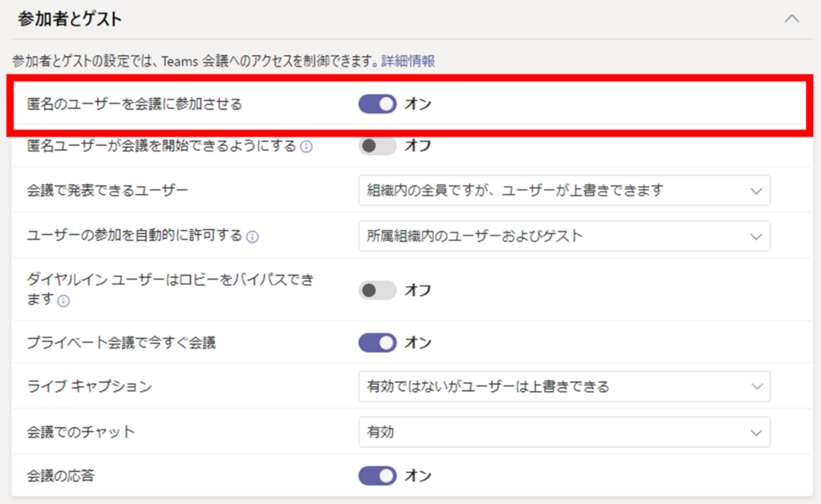Viewport: 821px width, 504px height.
Task: Click info icon for ダイヤルイン ユーザー lobby bypass
Action: (x=63, y=300)
